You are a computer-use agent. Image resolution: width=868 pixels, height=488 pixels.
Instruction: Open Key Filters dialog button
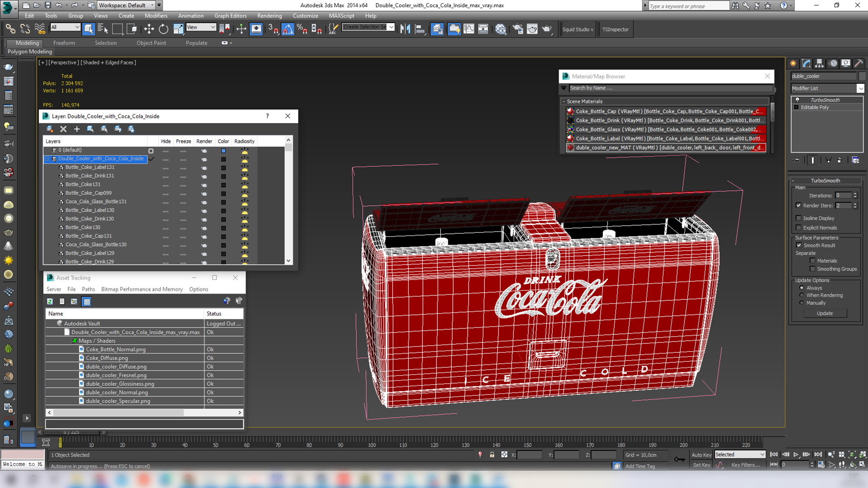click(x=745, y=465)
